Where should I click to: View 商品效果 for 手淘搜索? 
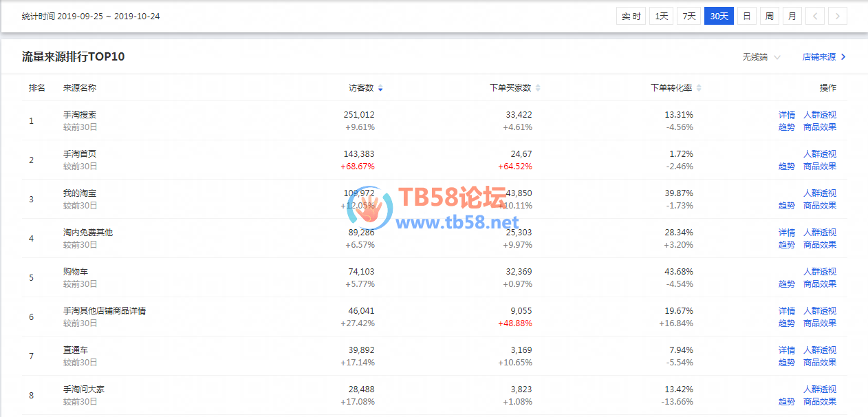(820, 127)
